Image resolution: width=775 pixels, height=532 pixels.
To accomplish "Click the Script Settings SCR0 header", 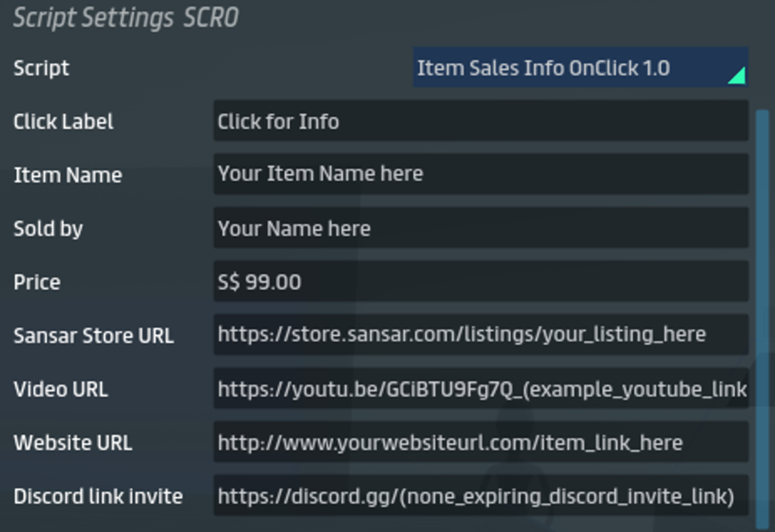I will click(x=126, y=18).
